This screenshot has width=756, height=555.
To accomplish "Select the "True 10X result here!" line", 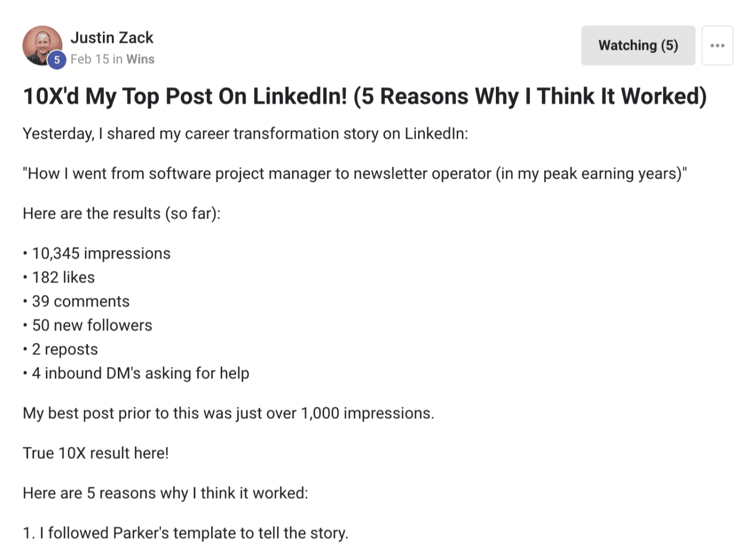I will tap(96, 453).
